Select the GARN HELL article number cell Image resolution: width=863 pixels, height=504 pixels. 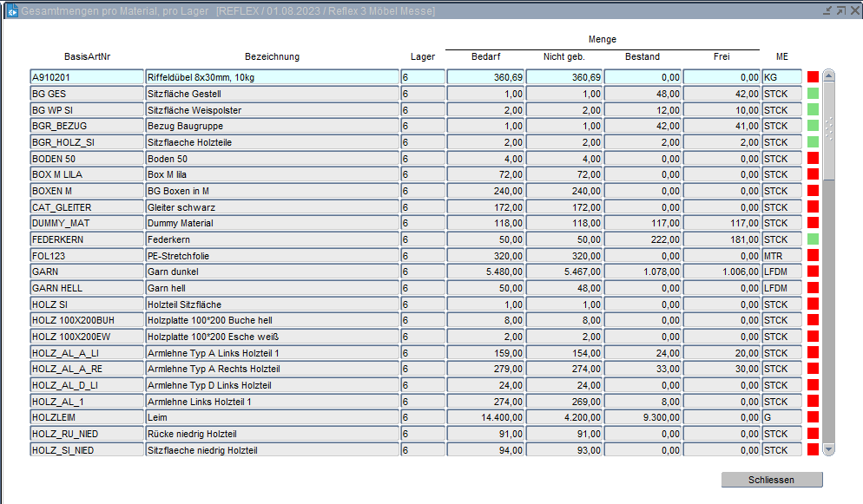coord(87,289)
